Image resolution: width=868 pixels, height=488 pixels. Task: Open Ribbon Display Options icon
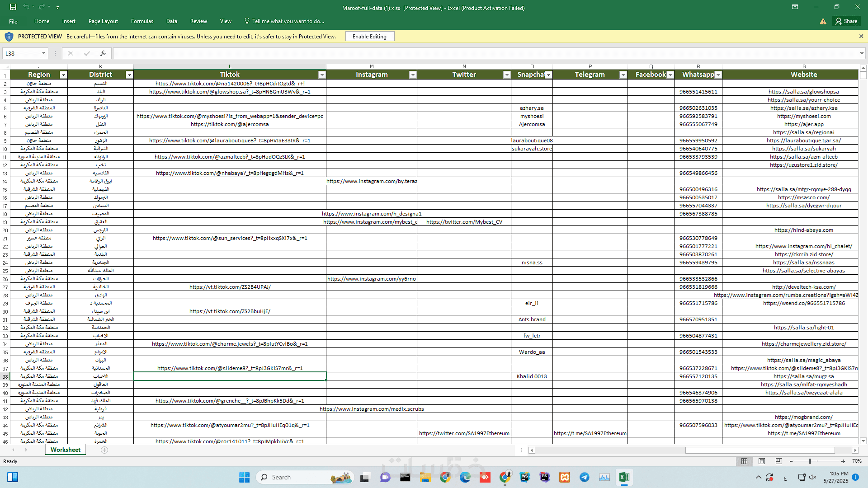tap(795, 7)
